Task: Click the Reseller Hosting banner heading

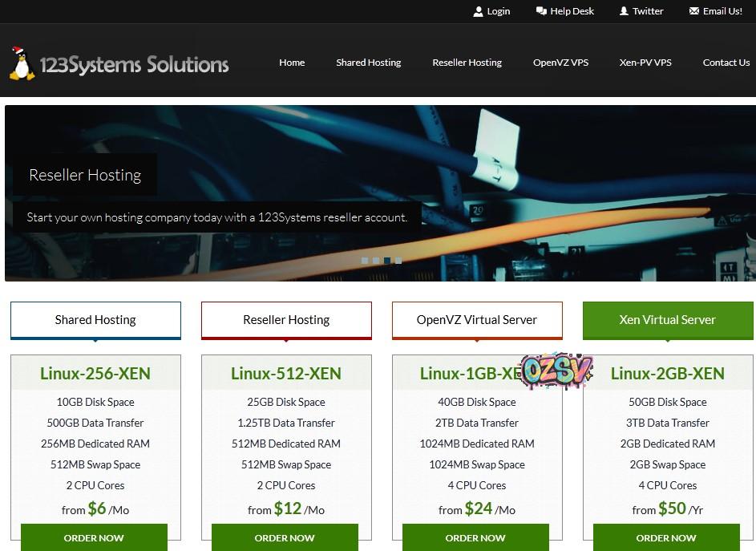Action: coord(85,175)
